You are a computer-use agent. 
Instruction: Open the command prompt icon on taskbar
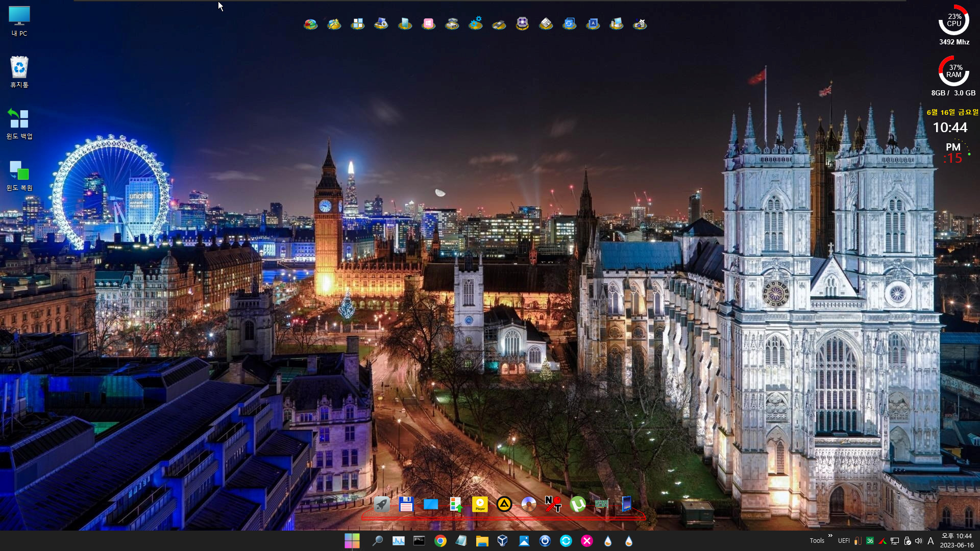[x=419, y=541]
